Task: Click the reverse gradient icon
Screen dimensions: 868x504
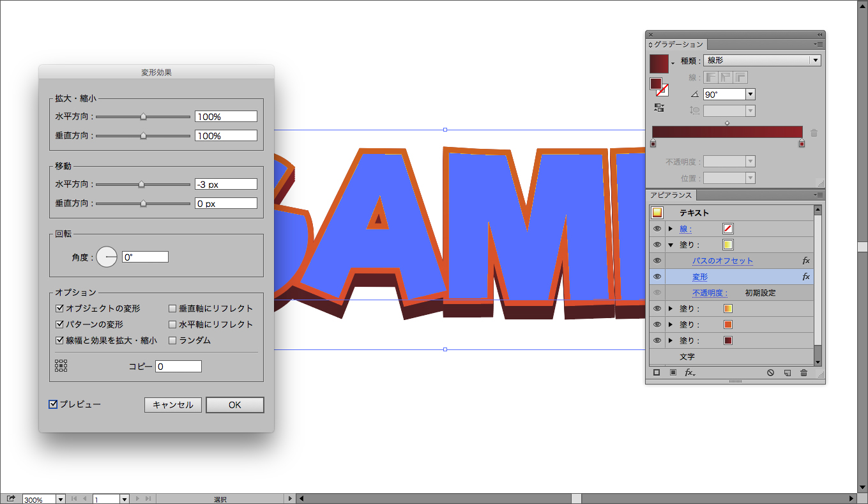Action: (660, 108)
